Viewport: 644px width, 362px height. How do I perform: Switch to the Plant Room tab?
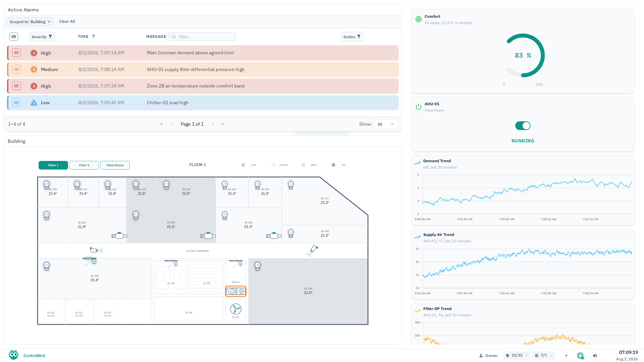click(115, 165)
